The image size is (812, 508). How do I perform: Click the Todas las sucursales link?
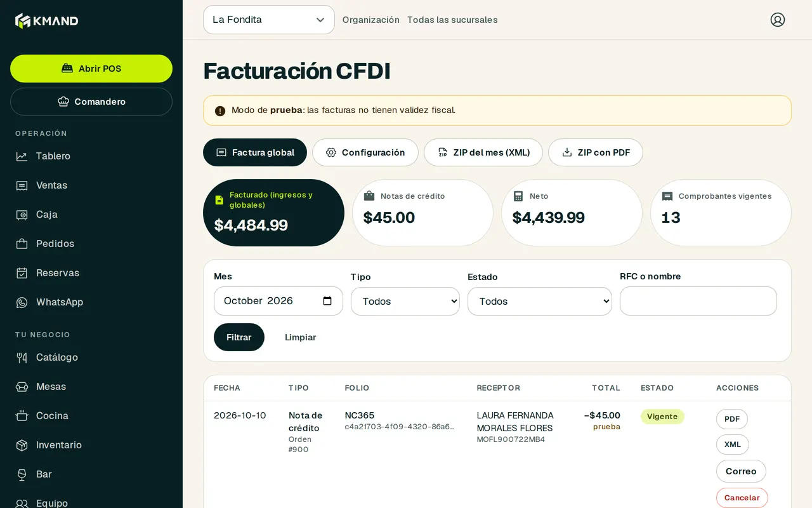(x=452, y=20)
